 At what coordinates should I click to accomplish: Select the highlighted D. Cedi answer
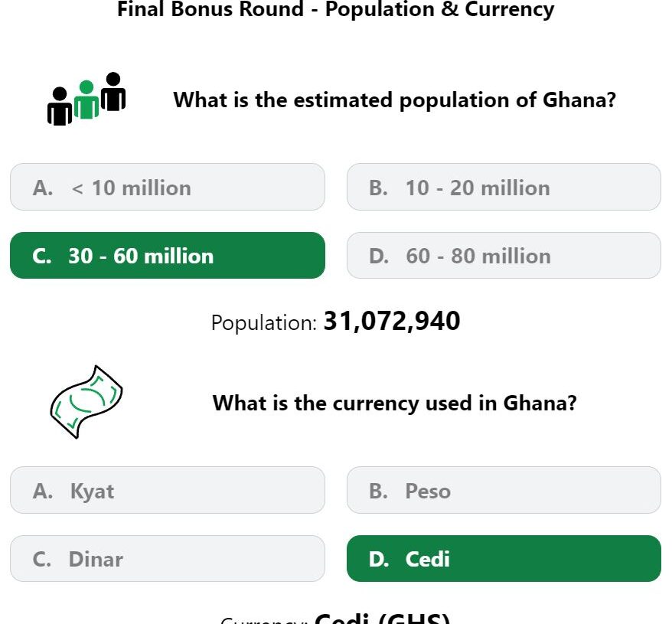[504, 558]
